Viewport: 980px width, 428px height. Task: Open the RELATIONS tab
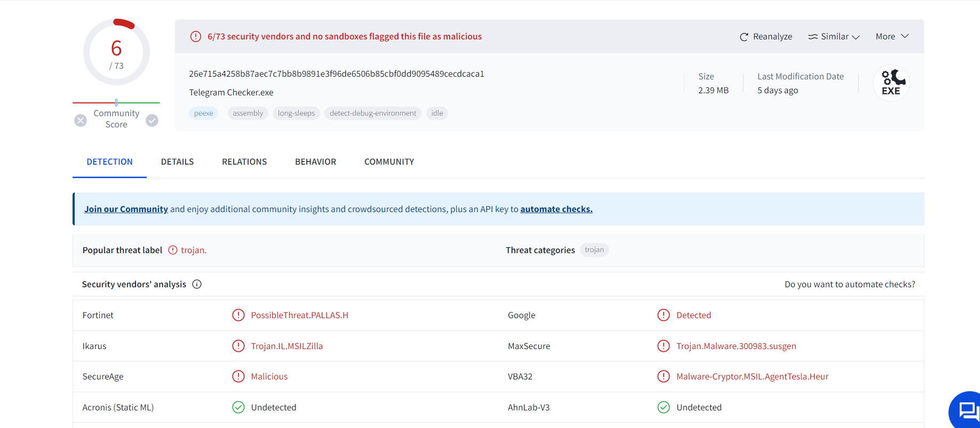(x=244, y=161)
